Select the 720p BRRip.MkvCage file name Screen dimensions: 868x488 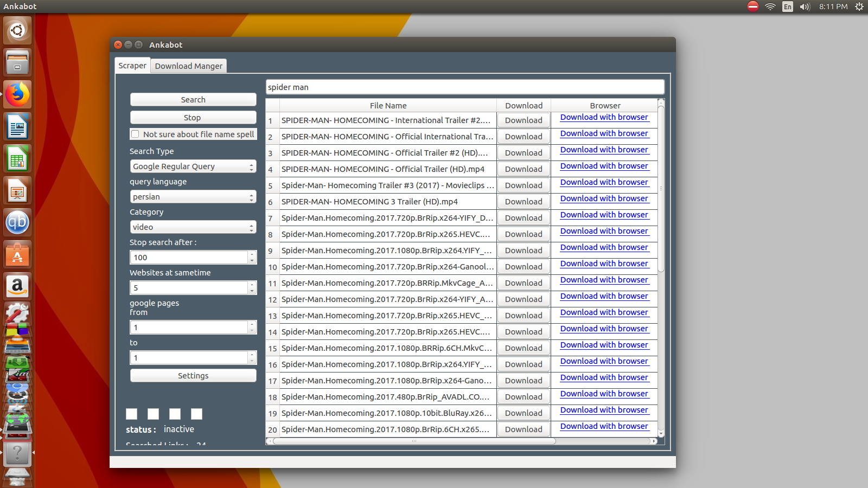coord(388,283)
